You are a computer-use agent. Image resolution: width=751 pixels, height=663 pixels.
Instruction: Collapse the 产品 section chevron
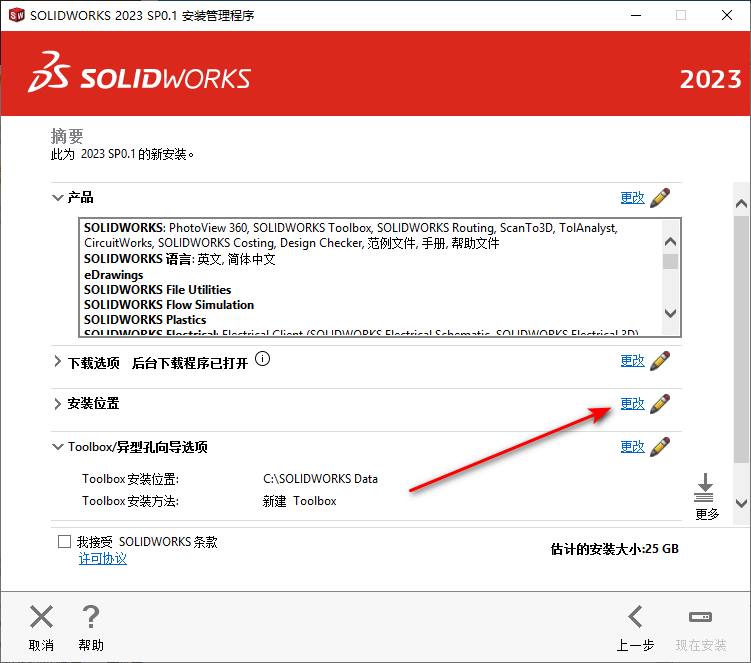tap(57, 197)
